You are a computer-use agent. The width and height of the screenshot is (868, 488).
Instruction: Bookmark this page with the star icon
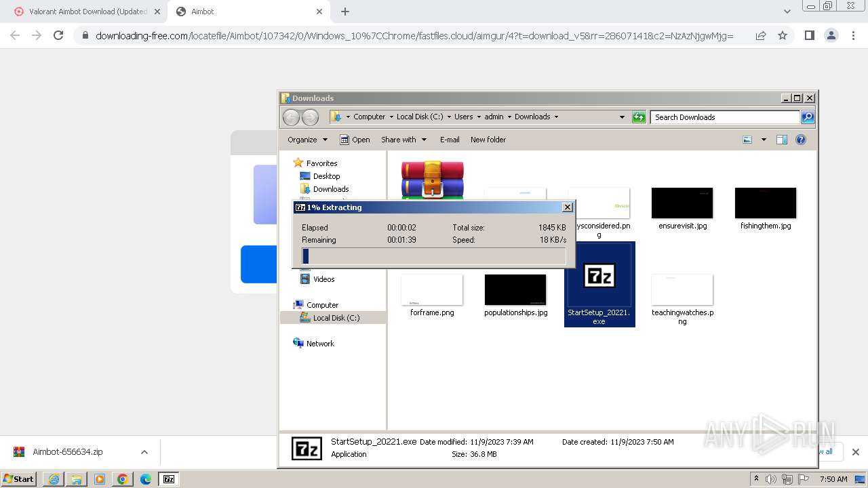[x=783, y=35]
